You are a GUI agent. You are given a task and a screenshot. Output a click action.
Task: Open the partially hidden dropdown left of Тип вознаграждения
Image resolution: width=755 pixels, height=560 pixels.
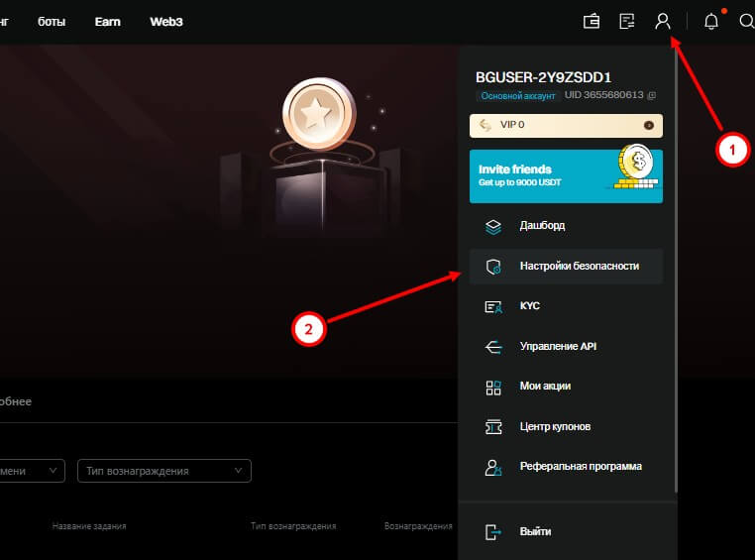[x=33, y=471]
